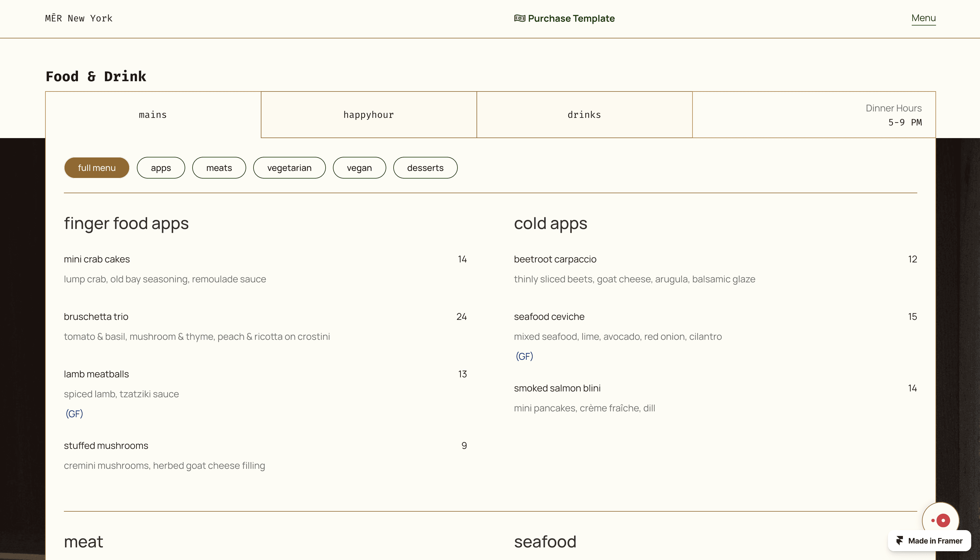Switch to the drinks tab
The image size is (980, 560).
(584, 115)
